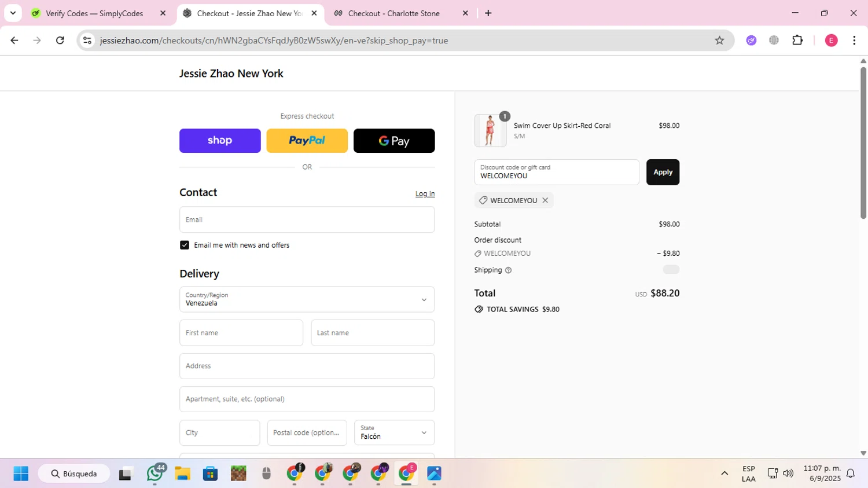Go back to the previous page
The image size is (868, 488).
pyautogui.click(x=14, y=41)
